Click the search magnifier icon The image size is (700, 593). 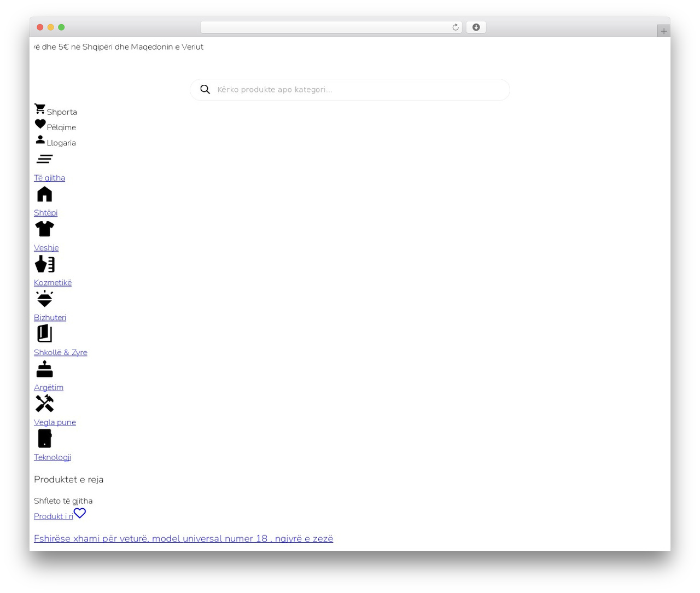pos(205,89)
